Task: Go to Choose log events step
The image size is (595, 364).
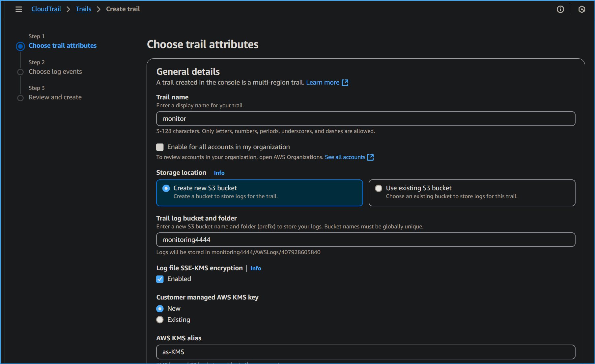Action: click(x=55, y=71)
